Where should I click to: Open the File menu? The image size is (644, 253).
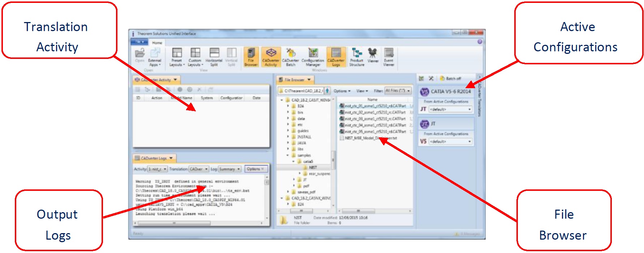pyautogui.click(x=140, y=42)
